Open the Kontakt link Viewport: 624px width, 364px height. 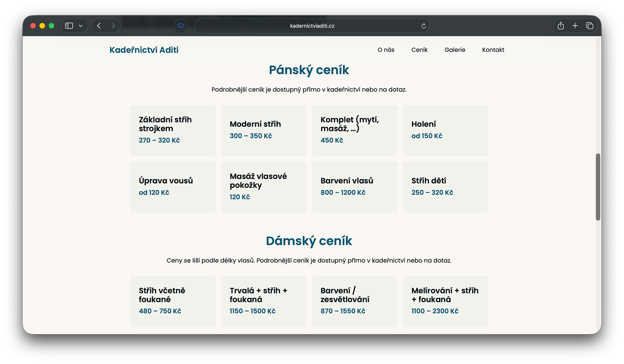pyautogui.click(x=493, y=50)
